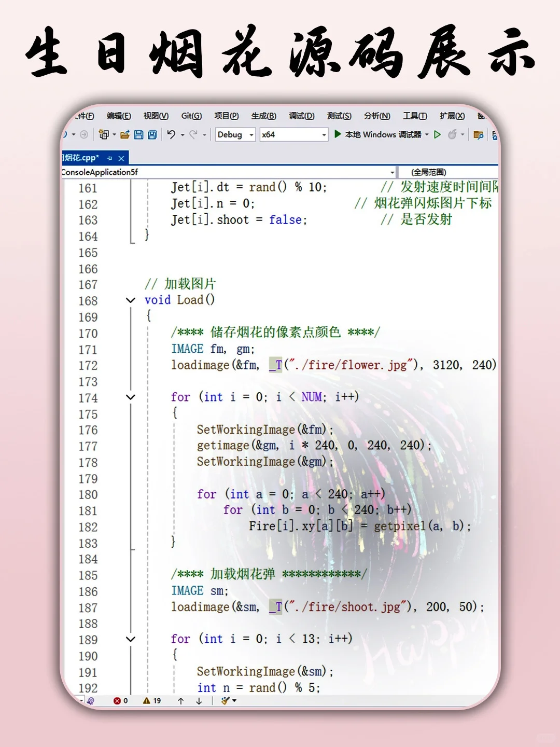This screenshot has height=747, width=560.
Task: Open the Redo history dropdown arrow
Action: pos(205,135)
